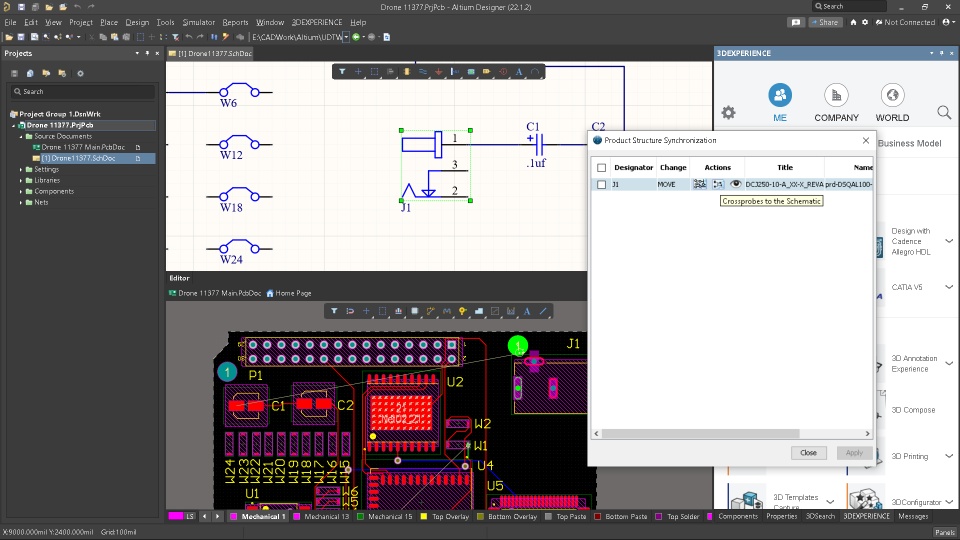Expand the Components folder in Projects
The image size is (960, 540).
[21, 192]
